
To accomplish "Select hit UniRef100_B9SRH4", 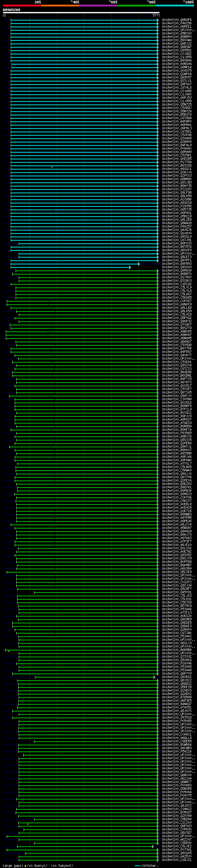I will coord(177,60).
